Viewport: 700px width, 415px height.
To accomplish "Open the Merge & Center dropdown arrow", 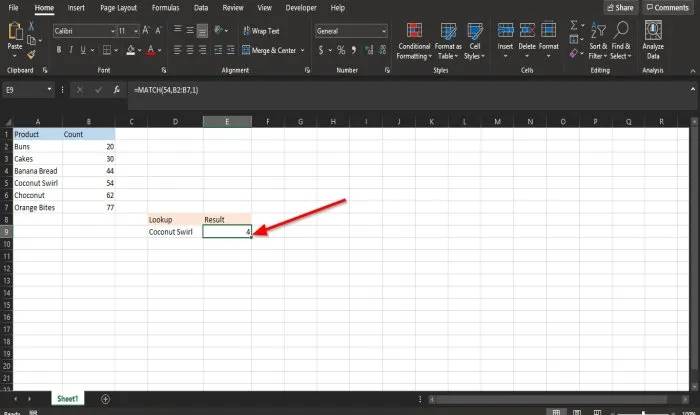I will coord(303,50).
